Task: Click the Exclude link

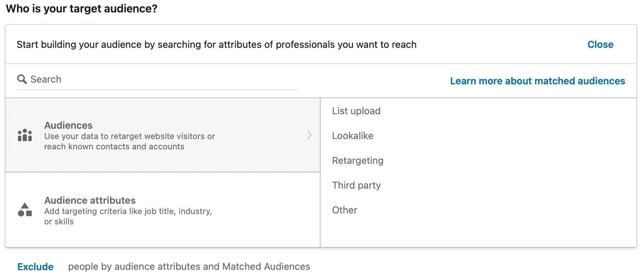Action: click(35, 267)
